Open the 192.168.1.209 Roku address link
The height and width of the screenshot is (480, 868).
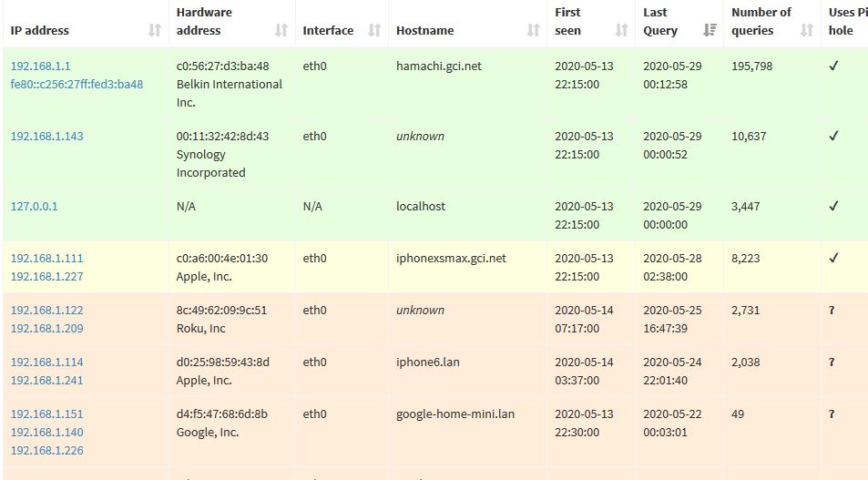coord(47,328)
